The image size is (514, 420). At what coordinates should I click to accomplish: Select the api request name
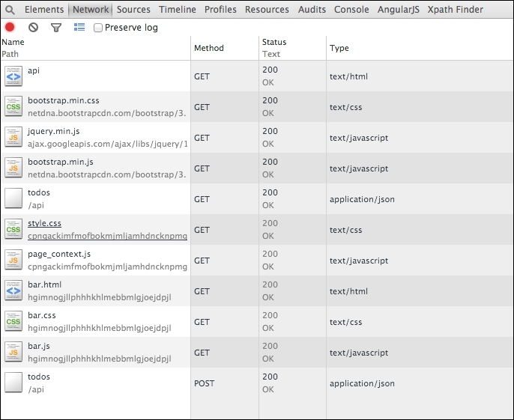(34, 70)
